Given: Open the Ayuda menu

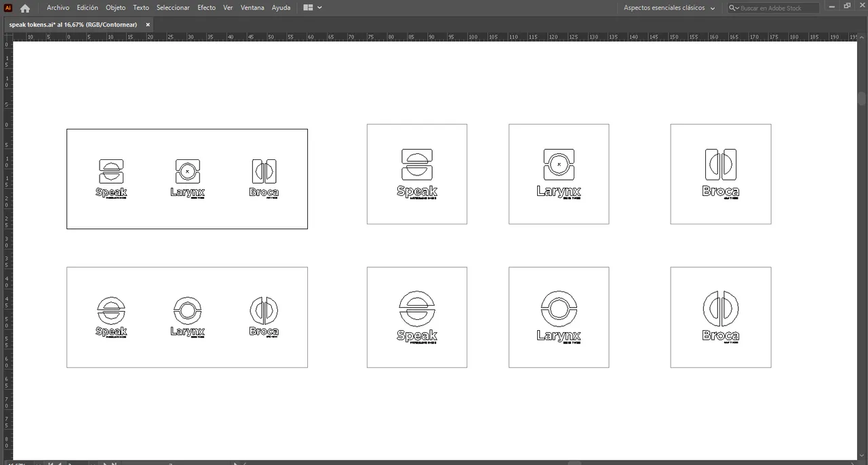Looking at the screenshot, I should click(281, 7).
